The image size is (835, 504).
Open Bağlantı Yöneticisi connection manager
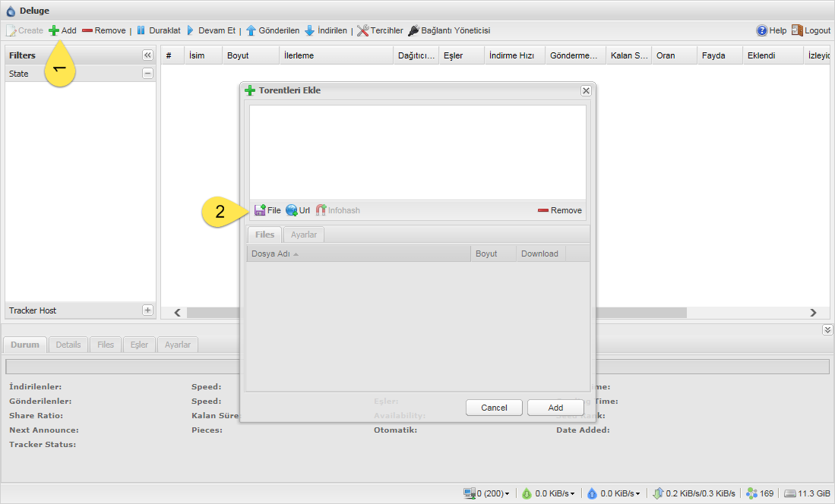coord(449,31)
